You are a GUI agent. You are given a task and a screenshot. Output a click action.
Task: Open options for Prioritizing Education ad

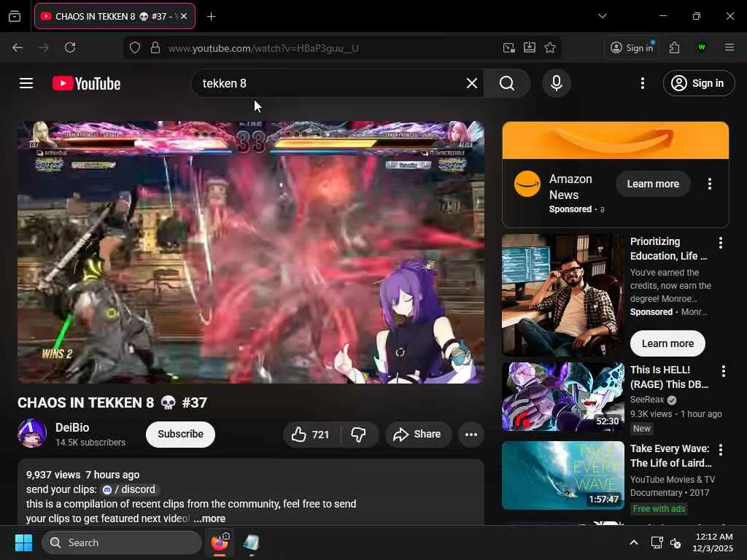[720, 243]
